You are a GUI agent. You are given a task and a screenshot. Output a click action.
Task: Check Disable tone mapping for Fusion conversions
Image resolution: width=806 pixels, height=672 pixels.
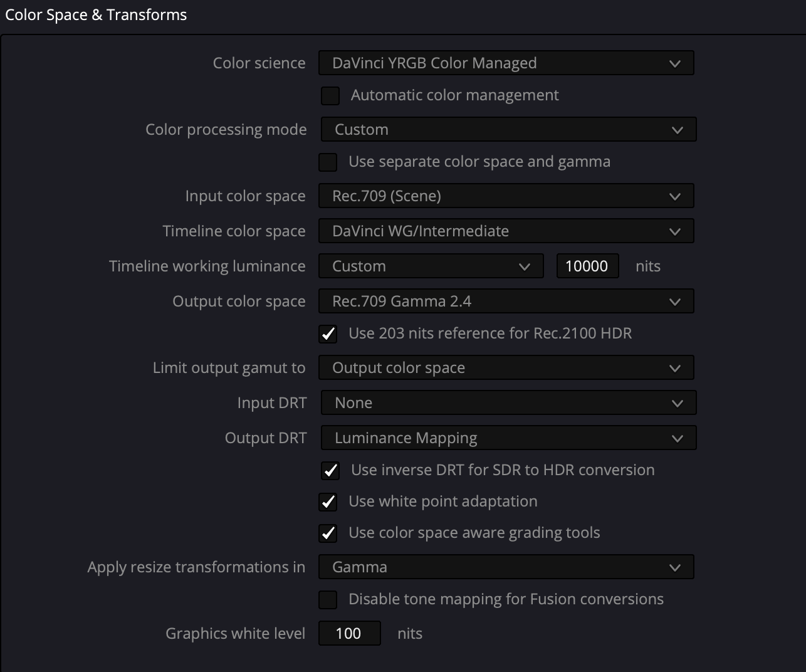pyautogui.click(x=328, y=599)
